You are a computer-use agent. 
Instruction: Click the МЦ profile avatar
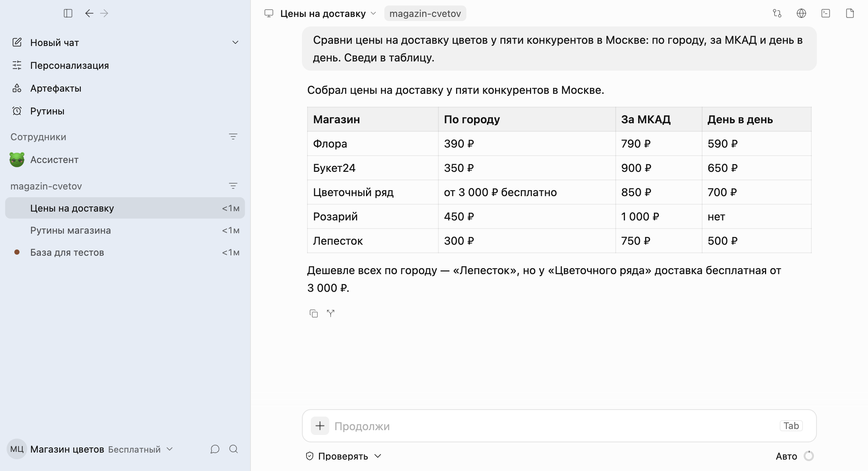(x=17, y=449)
